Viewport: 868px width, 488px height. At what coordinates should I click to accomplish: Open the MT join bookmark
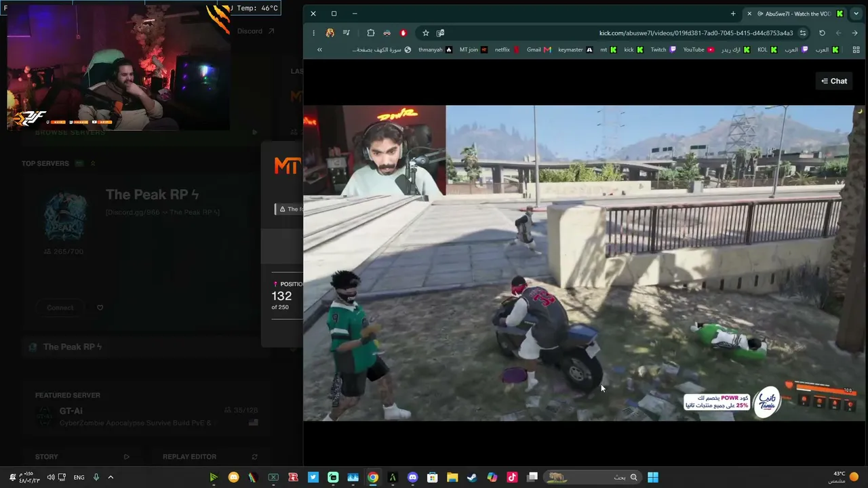[x=473, y=49]
